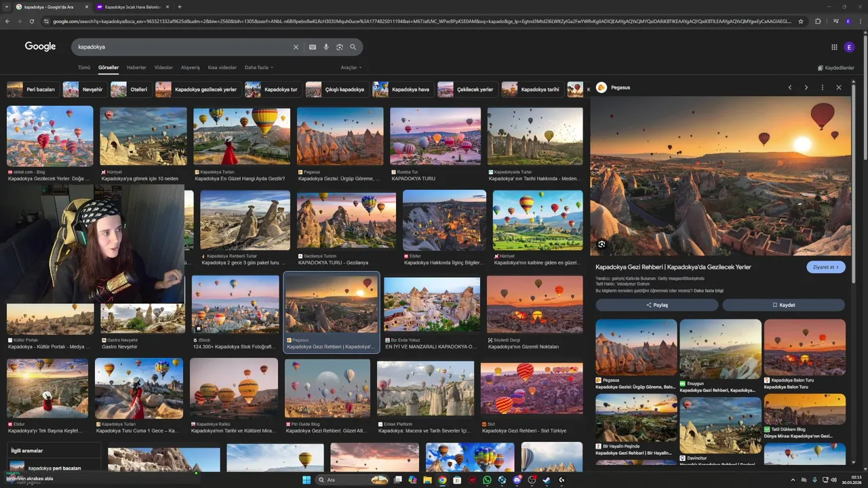Open Chrome extensions puzzle icon
The height and width of the screenshot is (488, 868).
point(818,21)
